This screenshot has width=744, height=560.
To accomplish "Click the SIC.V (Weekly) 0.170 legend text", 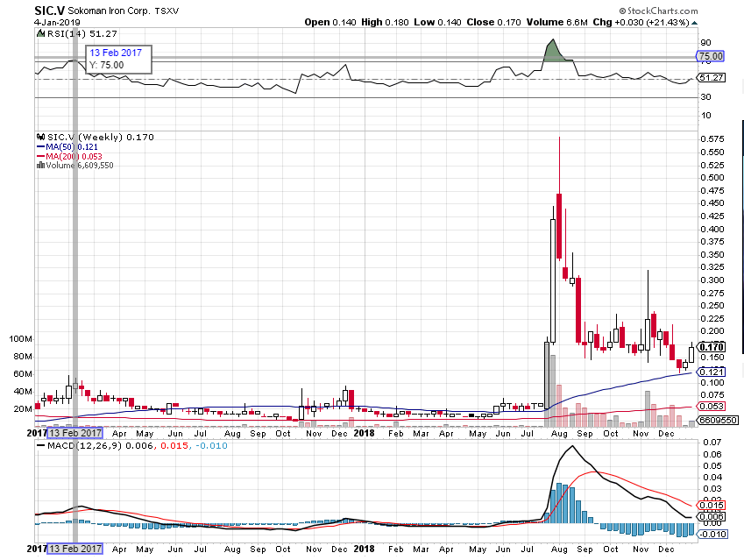I will (101, 138).
